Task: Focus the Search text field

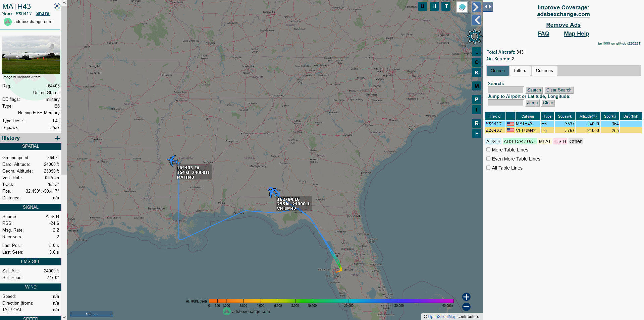Action: point(505,90)
